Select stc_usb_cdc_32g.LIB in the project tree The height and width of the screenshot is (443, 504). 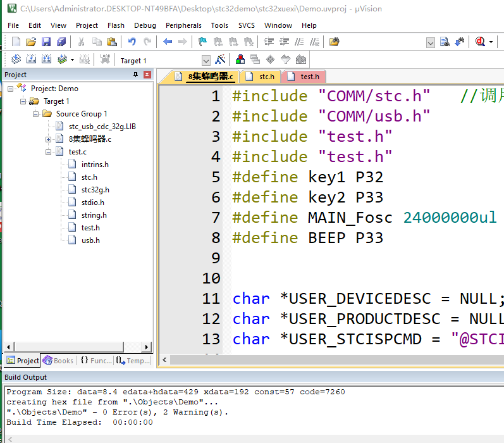[x=102, y=127]
